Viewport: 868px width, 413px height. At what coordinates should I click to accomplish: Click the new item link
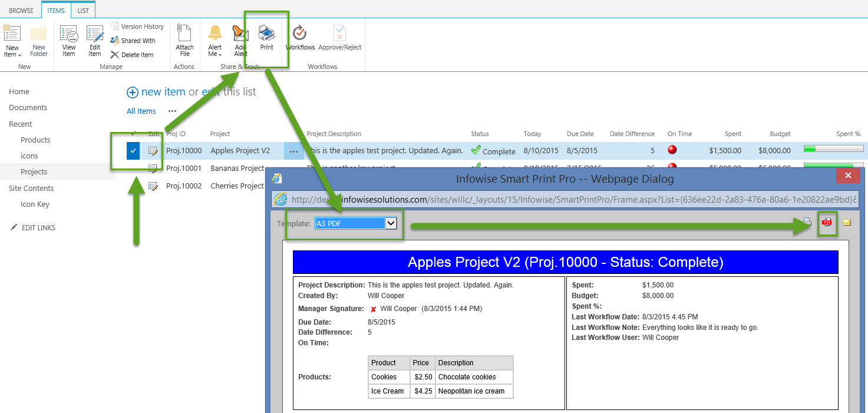[x=163, y=92]
